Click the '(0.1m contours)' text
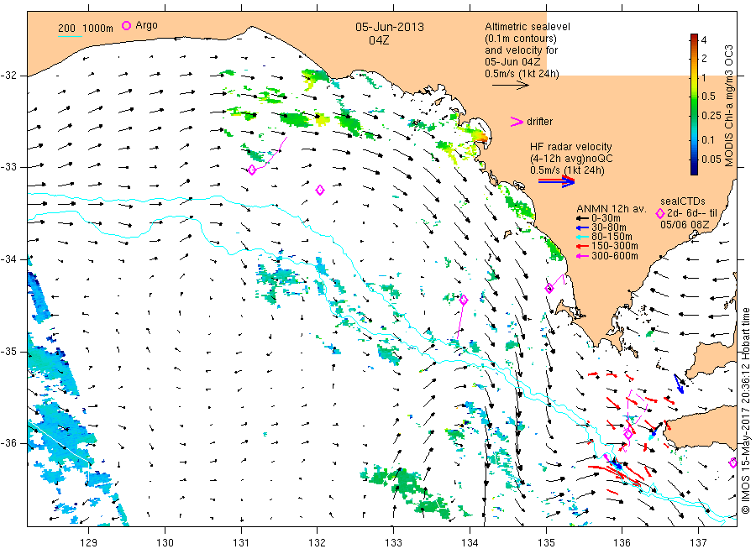Image resolution: width=756 pixels, height=554 pixels. coord(521,39)
